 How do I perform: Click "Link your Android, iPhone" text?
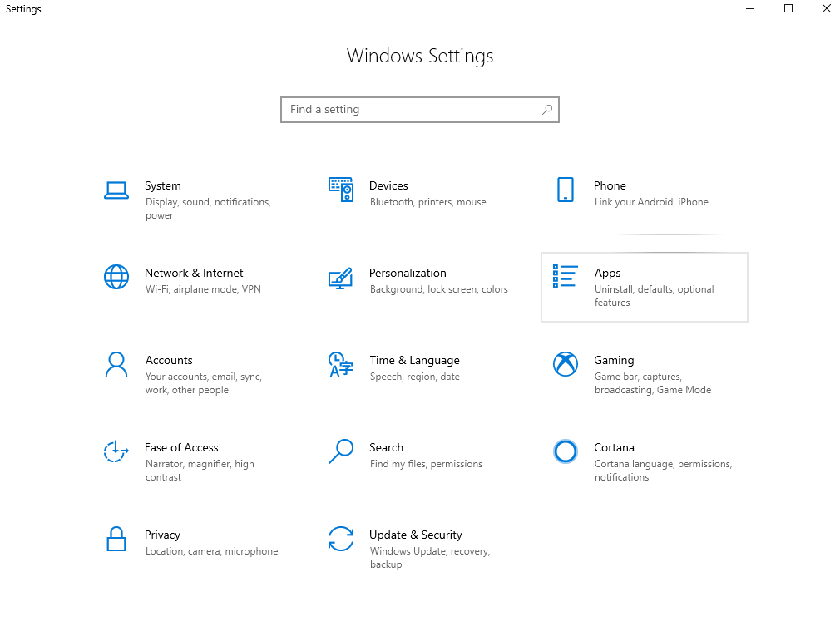pyautogui.click(x=651, y=202)
